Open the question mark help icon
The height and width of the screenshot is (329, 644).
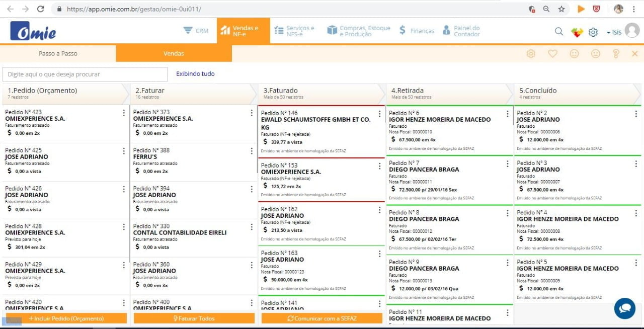click(x=616, y=53)
